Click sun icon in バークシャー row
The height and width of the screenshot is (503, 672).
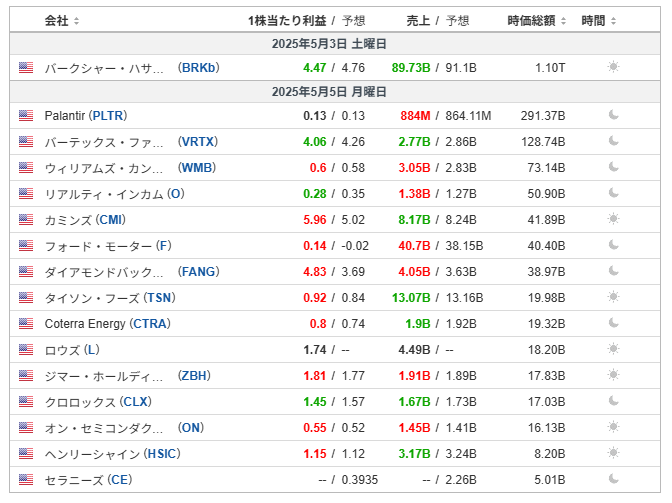point(613,67)
